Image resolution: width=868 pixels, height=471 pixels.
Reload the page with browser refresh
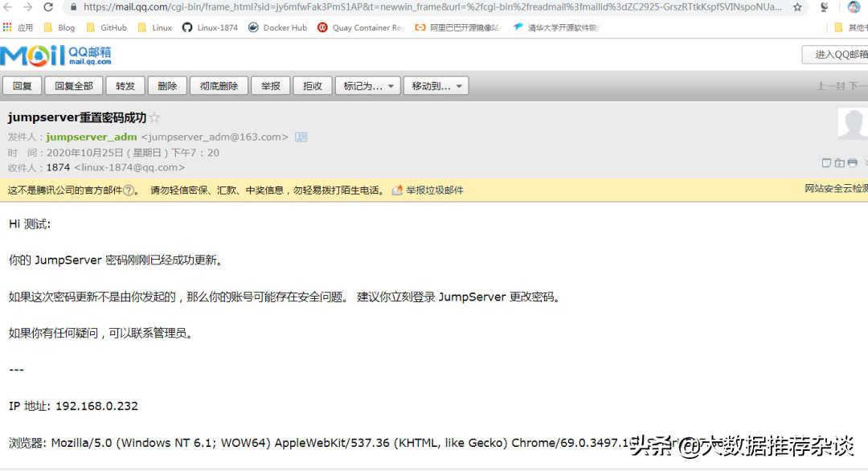(x=48, y=7)
